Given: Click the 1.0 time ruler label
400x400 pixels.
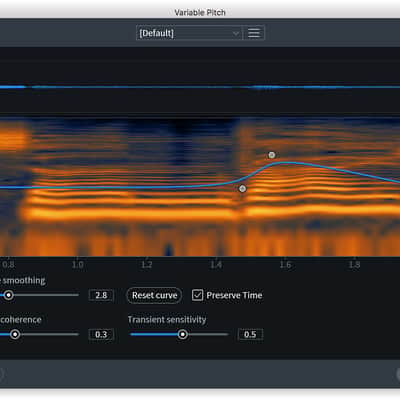Looking at the screenshot, I should pos(78,265).
